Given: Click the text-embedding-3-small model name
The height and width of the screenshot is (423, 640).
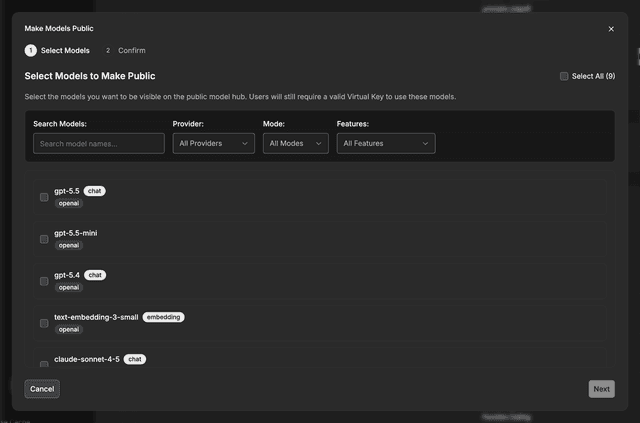Looking at the screenshot, I should tap(96, 317).
